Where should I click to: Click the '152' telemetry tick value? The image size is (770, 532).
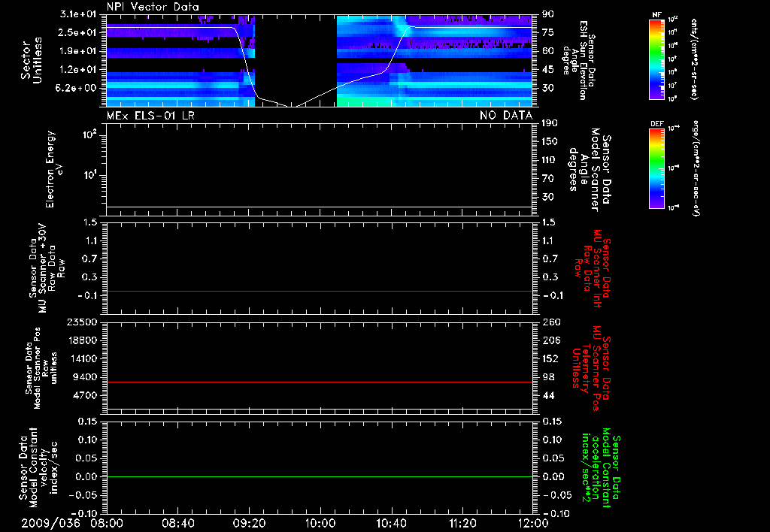click(551, 358)
